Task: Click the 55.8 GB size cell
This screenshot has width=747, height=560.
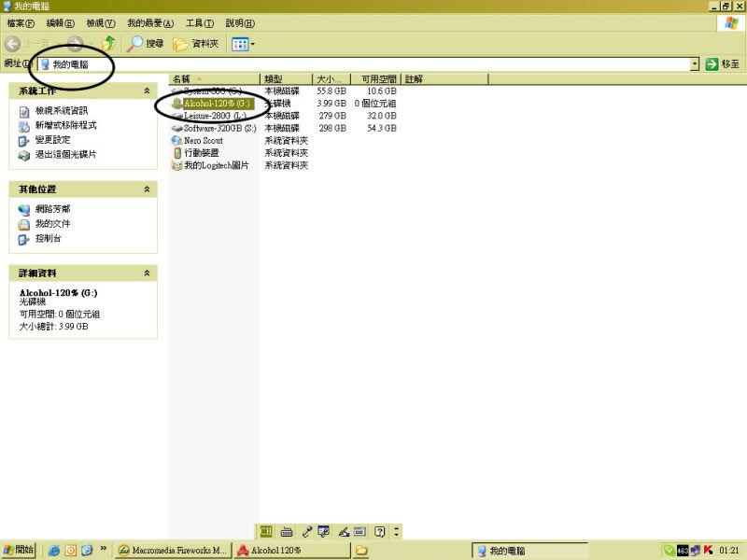Action: pyautogui.click(x=331, y=91)
